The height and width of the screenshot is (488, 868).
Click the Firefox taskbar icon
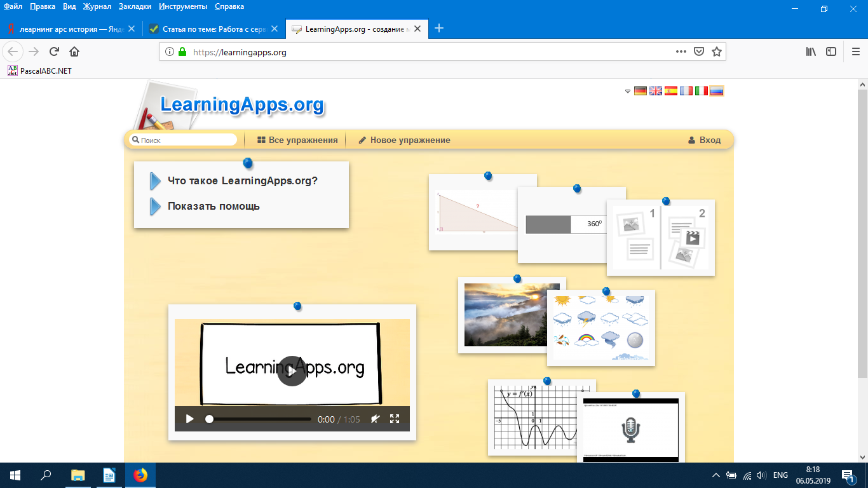tap(140, 475)
